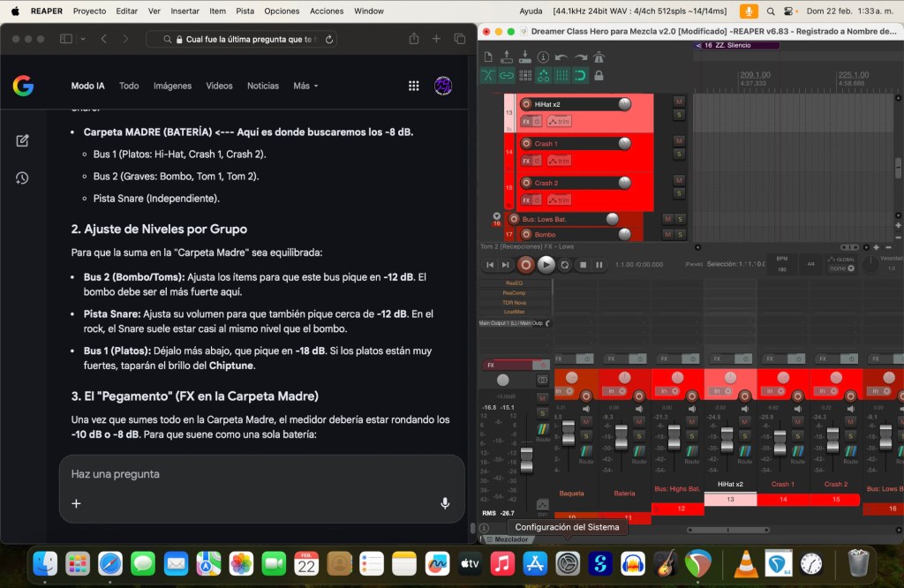The height and width of the screenshot is (588, 904).
Task: Open FX chain for the Crash 1 track
Action: point(526,161)
